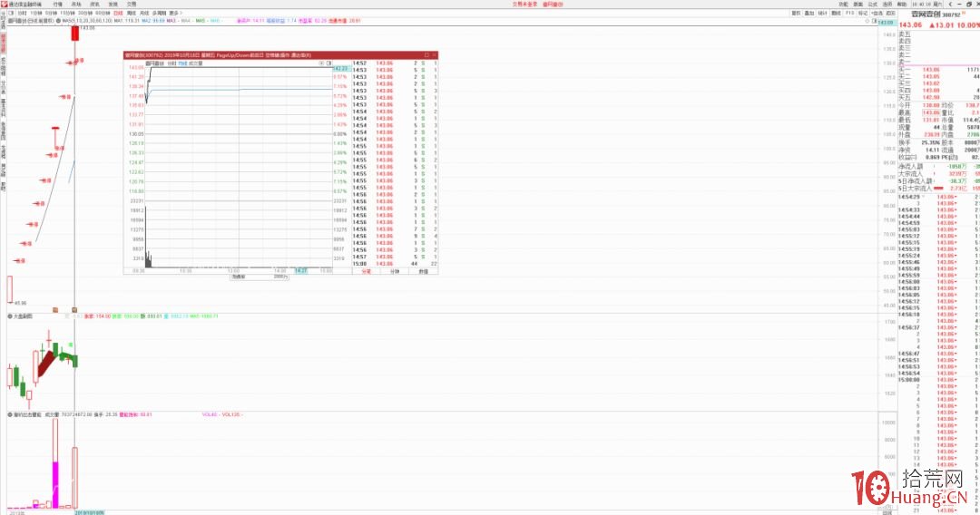This screenshot has width=980, height=515.
Task: Click the 画线 toolbar button
Action: click(837, 13)
